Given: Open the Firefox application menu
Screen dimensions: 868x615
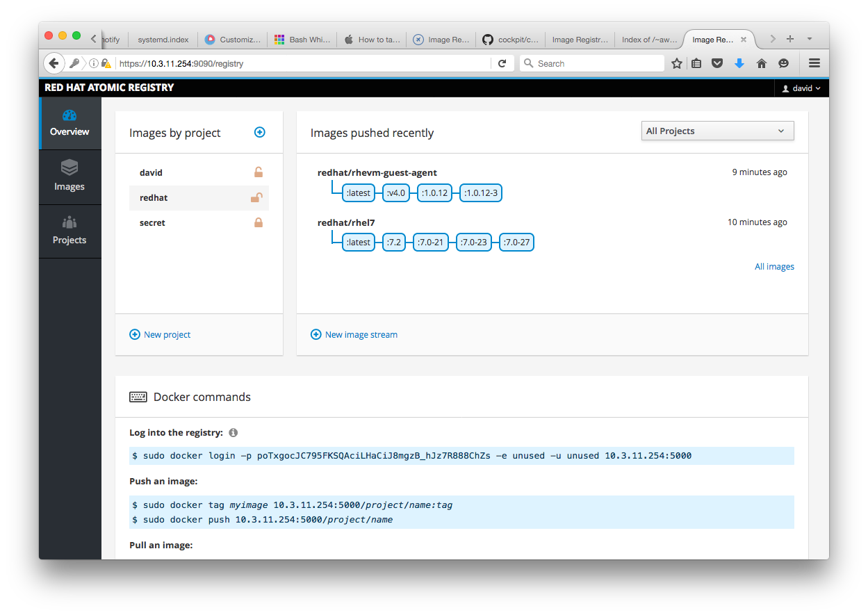Looking at the screenshot, I should [814, 63].
